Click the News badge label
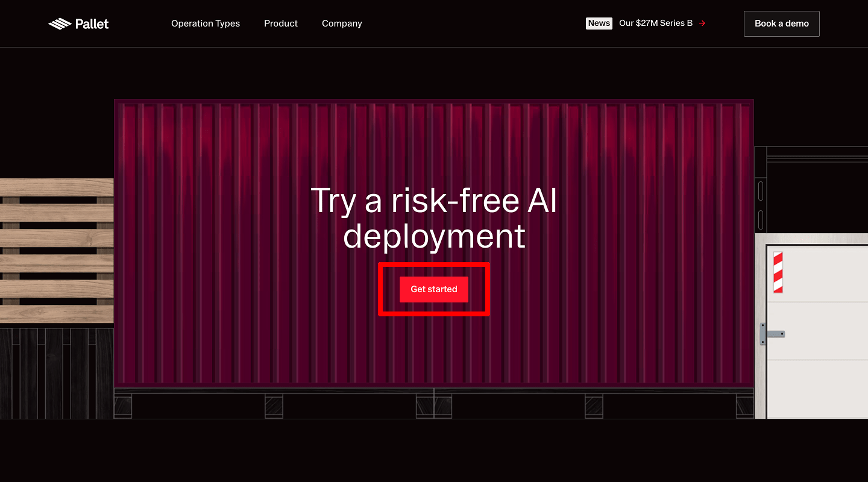The width and height of the screenshot is (868, 482). click(599, 23)
